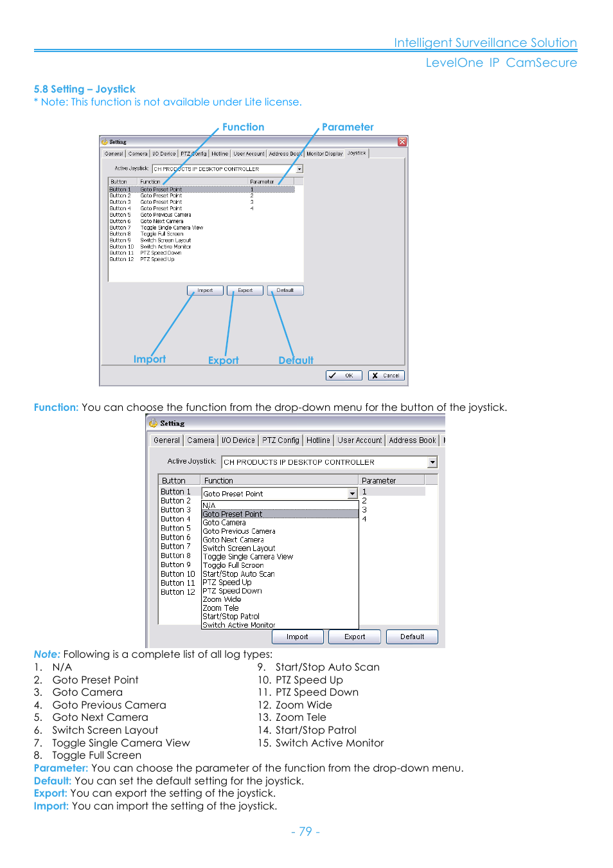The width and height of the screenshot is (613, 868).
Task: Select row Button 5 Goto Previous Camera
Action: pyautogui.click(x=202, y=215)
